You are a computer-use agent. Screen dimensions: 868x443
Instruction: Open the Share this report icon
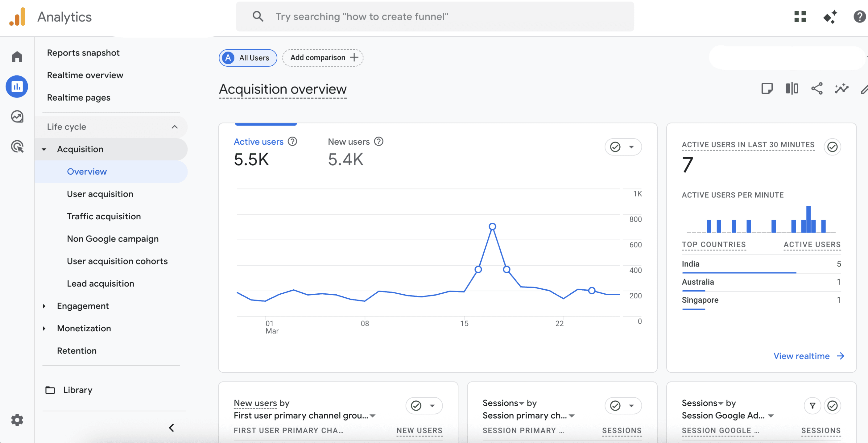pyautogui.click(x=816, y=89)
